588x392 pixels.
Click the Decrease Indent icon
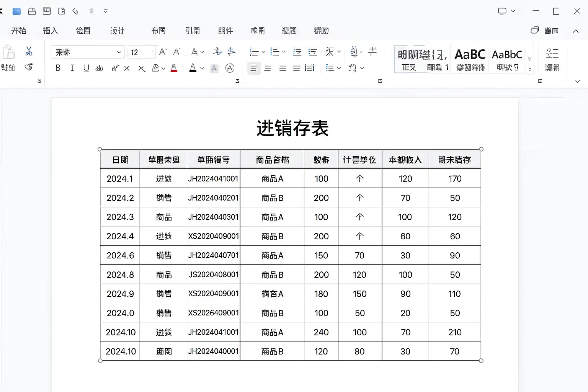[297, 52]
